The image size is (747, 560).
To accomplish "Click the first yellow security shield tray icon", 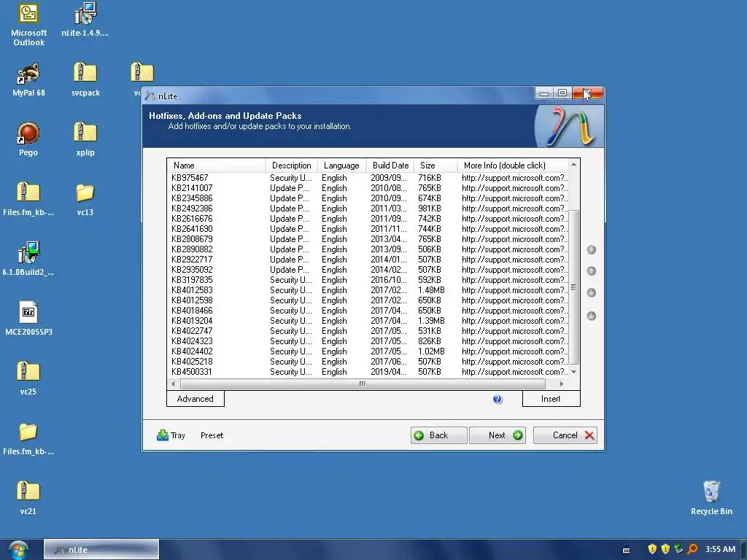I will pyautogui.click(x=652, y=549).
